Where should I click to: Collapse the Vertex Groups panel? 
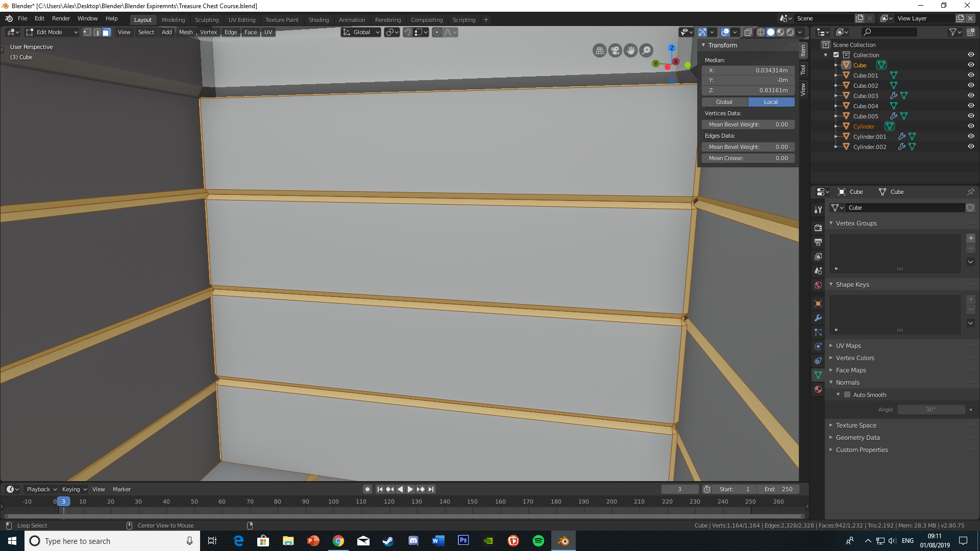pyautogui.click(x=830, y=223)
